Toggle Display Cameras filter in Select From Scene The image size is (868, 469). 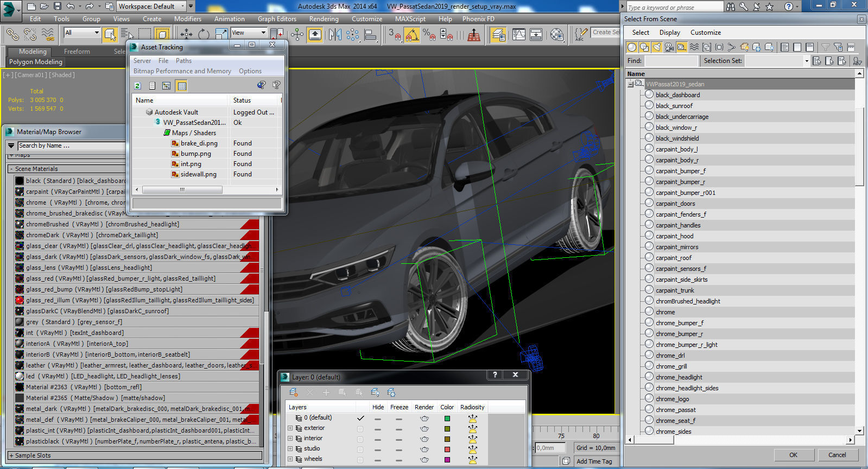[x=669, y=47]
